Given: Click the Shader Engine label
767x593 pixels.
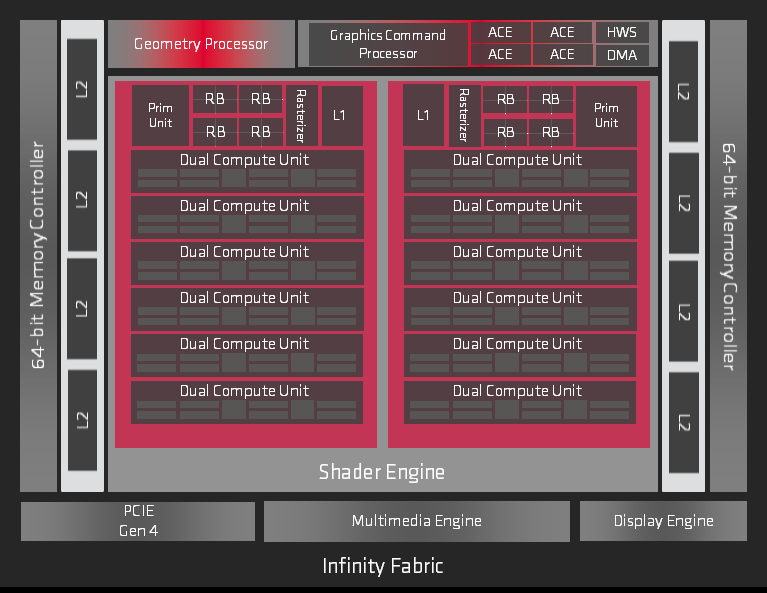Looking at the screenshot, I should point(382,472).
